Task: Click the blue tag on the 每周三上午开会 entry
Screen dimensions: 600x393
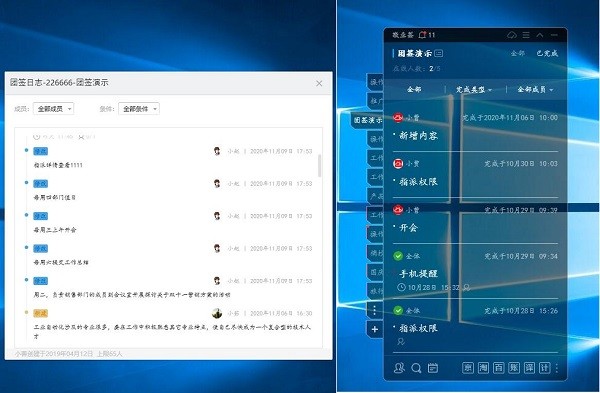Action: pyautogui.click(x=41, y=216)
